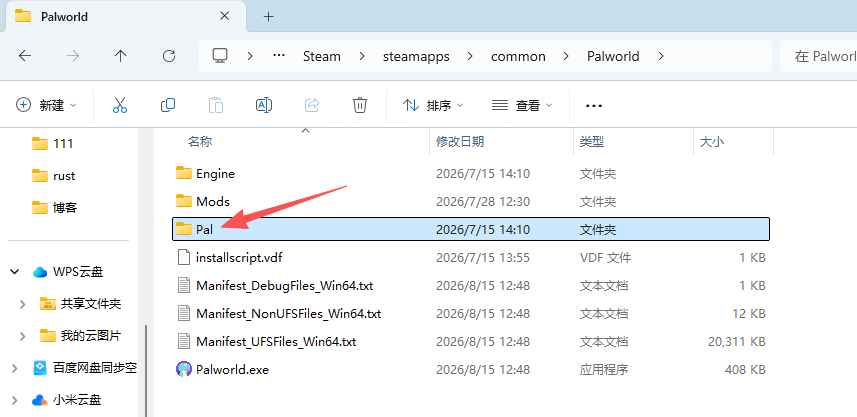Click the 小米云盘 cloud icon
The width and height of the screenshot is (857, 417).
tap(40, 400)
